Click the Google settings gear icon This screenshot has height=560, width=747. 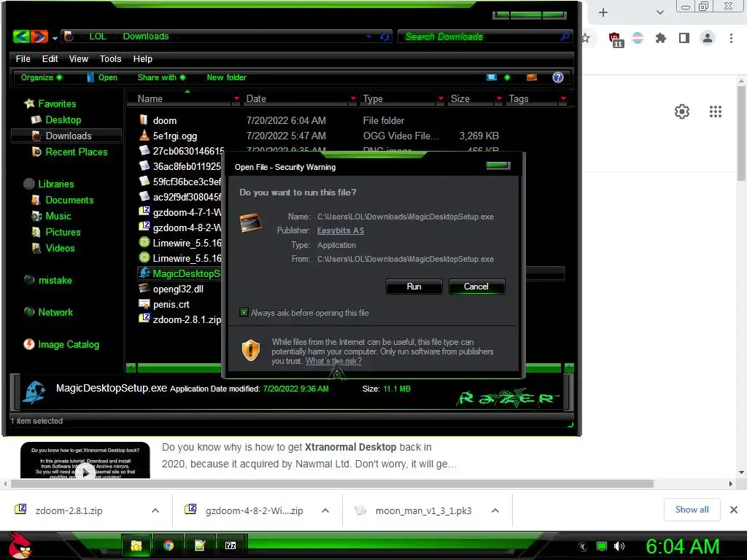point(682,112)
